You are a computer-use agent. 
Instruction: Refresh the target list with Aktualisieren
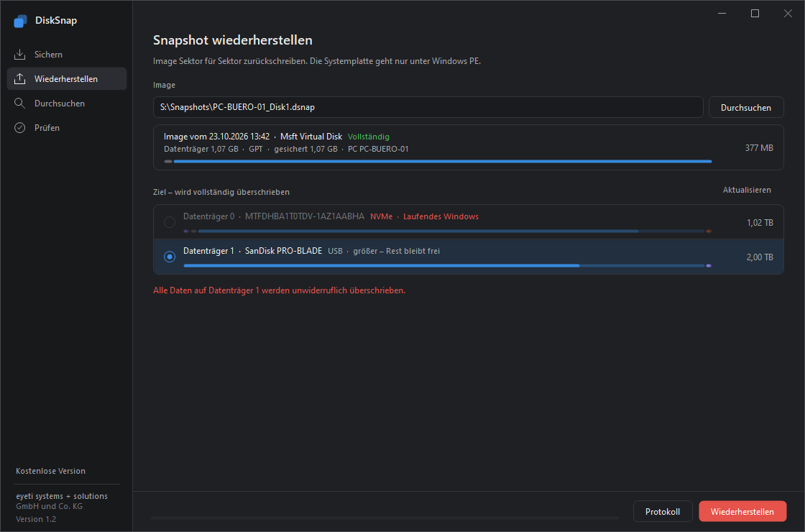click(747, 190)
